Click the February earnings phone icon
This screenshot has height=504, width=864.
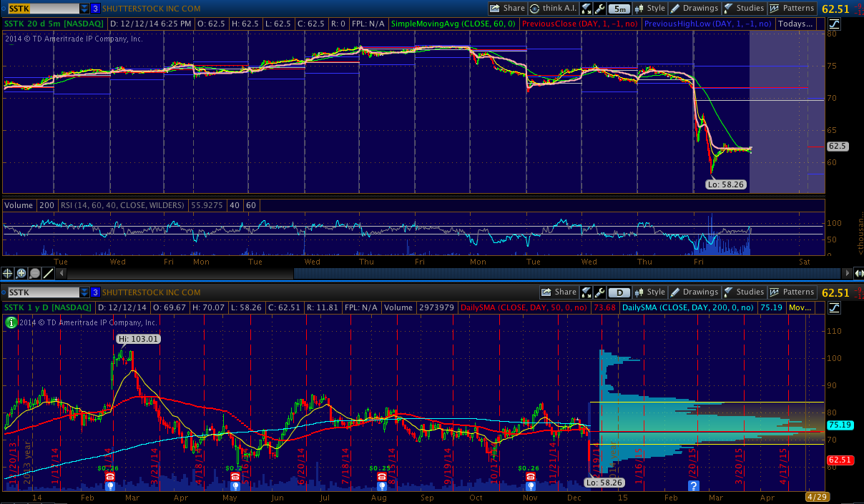[x=109, y=477]
